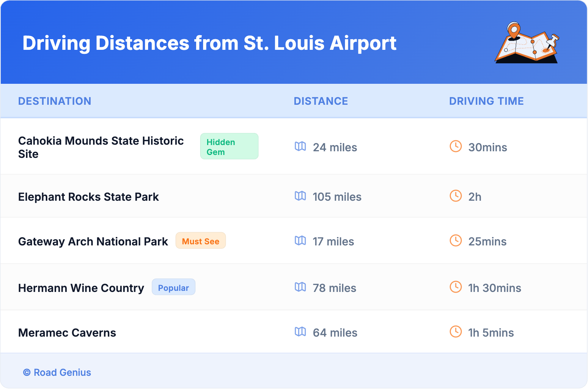Click the map illustration icon in header

(527, 43)
